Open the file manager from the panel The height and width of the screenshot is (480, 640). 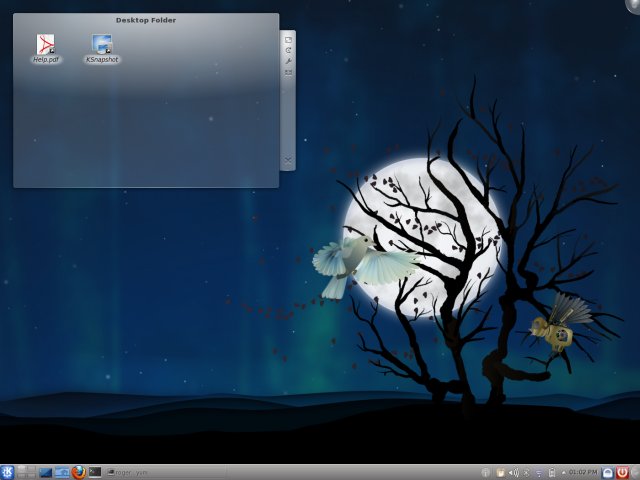[62, 473]
